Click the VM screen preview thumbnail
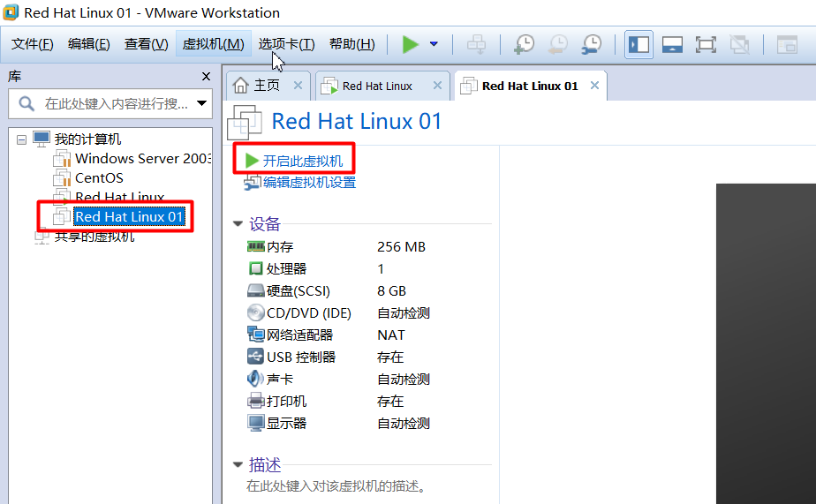Screen dimensions: 816x504 click(x=766, y=343)
